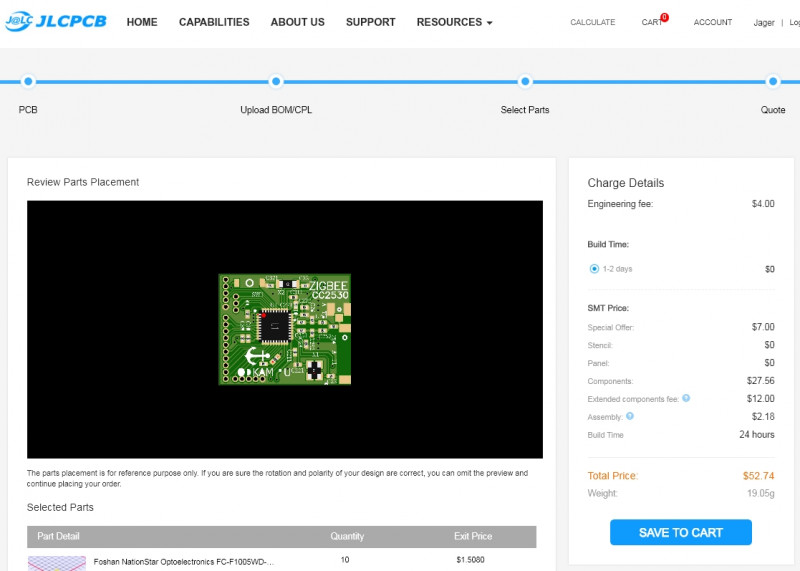Click the FC-F1005WD part thumbnail image
Image resolution: width=800 pixels, height=571 pixels.
pos(56,562)
